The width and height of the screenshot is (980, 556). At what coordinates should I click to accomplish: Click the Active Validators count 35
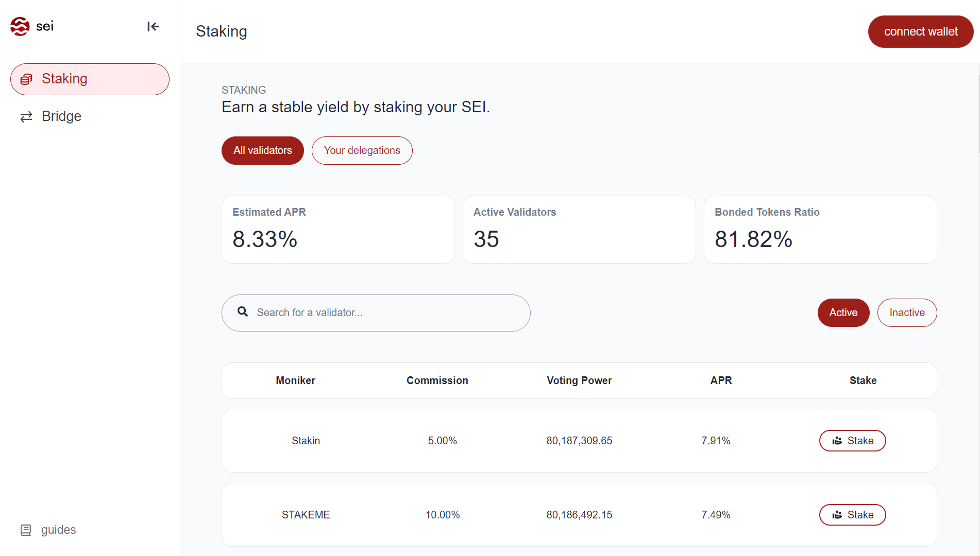[486, 239]
